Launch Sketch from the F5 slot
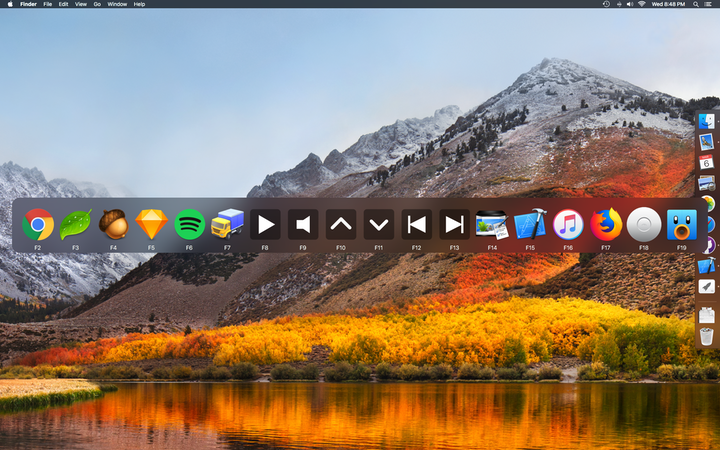 click(x=151, y=224)
